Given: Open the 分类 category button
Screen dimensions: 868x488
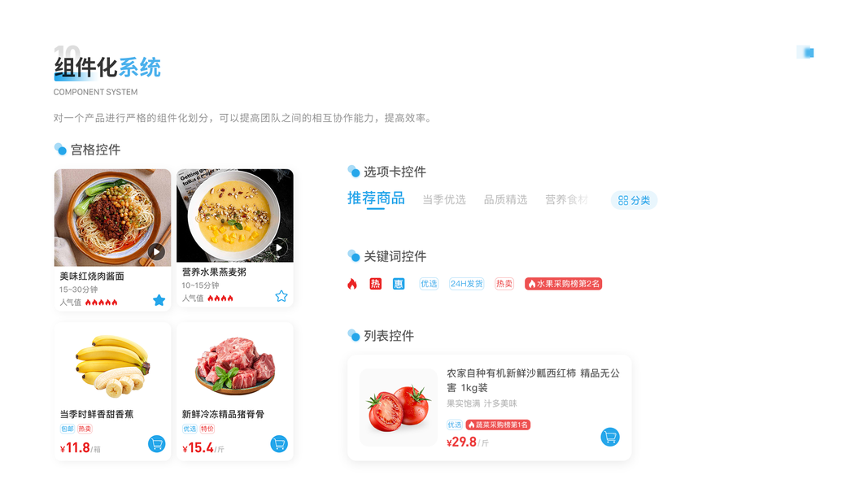Looking at the screenshot, I should (x=634, y=200).
